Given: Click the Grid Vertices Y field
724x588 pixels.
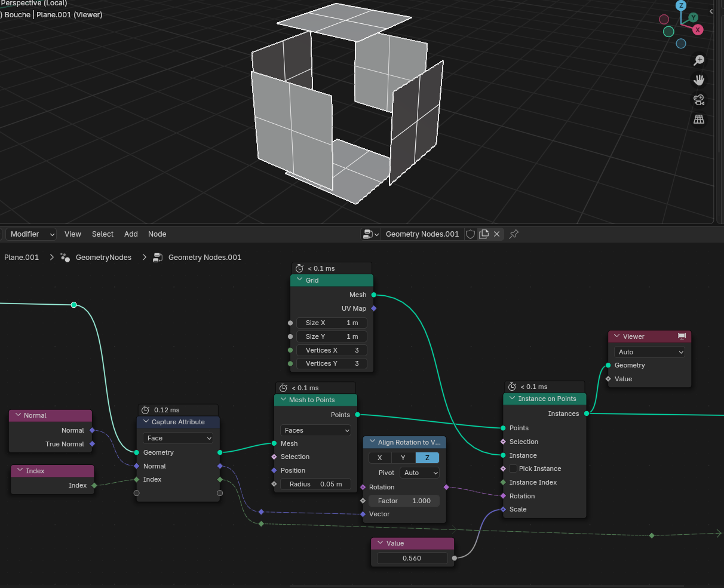Looking at the screenshot, I should 332,363.
